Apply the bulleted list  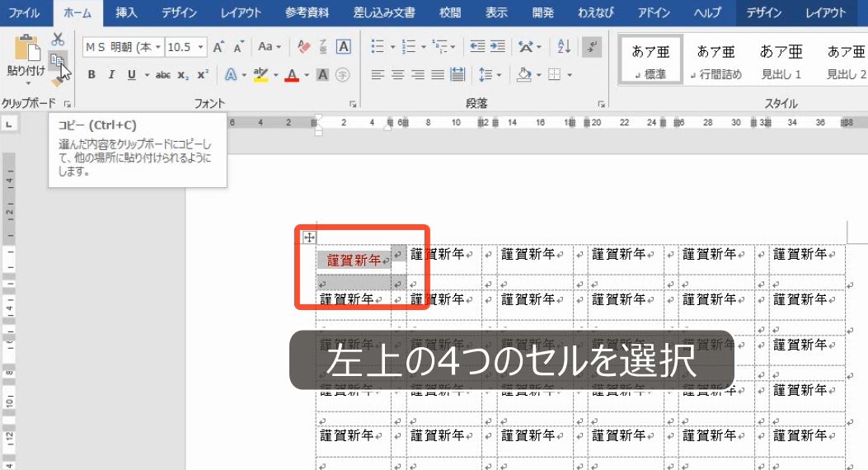(x=378, y=46)
